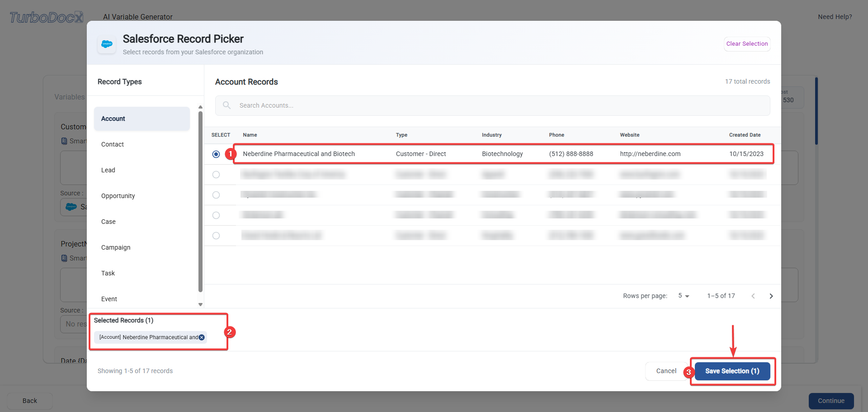
Task: Open the Need Help? link
Action: click(x=835, y=17)
